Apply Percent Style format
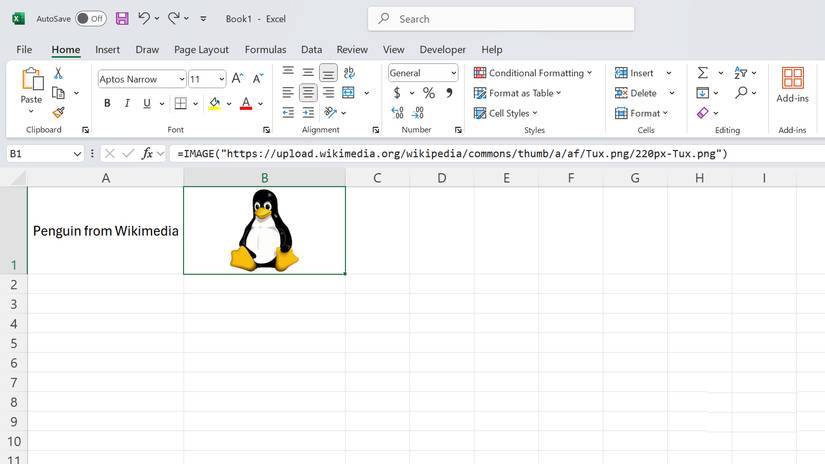 coord(429,93)
